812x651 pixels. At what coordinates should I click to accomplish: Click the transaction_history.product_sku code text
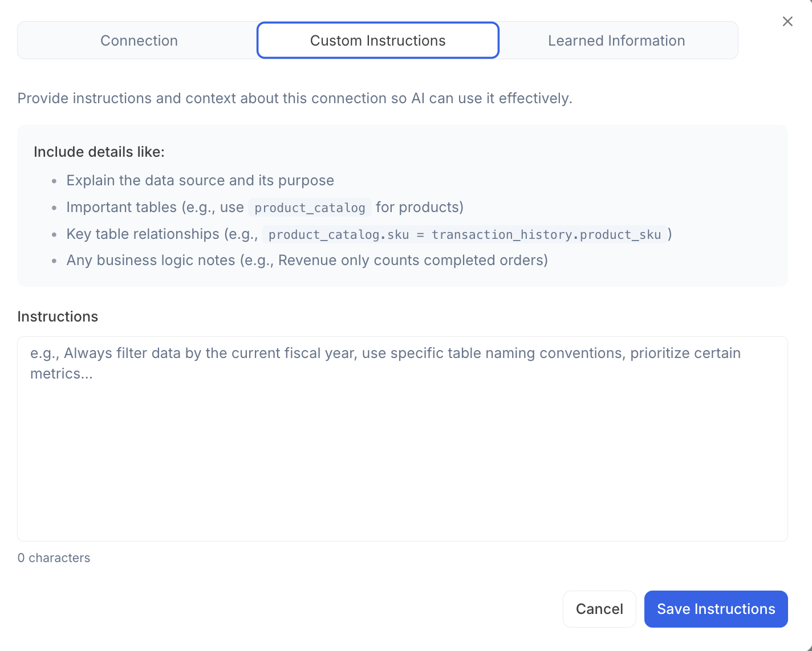[546, 234]
